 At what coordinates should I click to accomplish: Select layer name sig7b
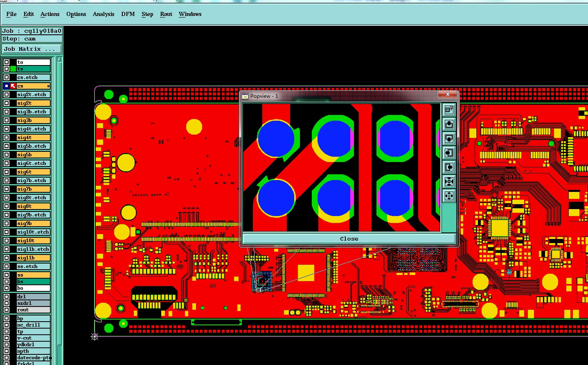coord(34,189)
